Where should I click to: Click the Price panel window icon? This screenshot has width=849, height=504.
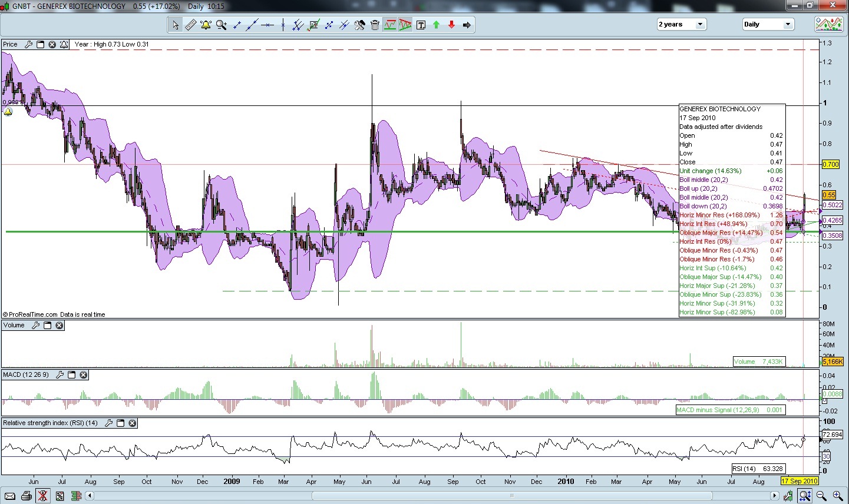(x=40, y=44)
